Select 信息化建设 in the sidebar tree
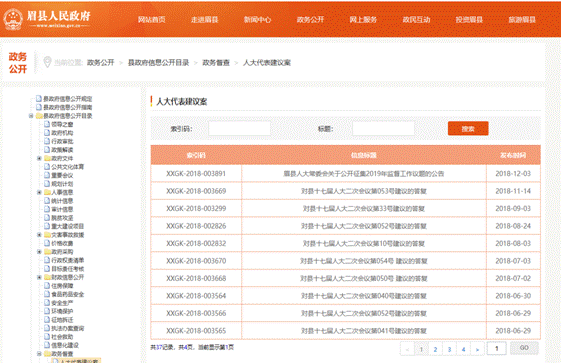The height and width of the screenshot is (363, 561). (x=65, y=345)
